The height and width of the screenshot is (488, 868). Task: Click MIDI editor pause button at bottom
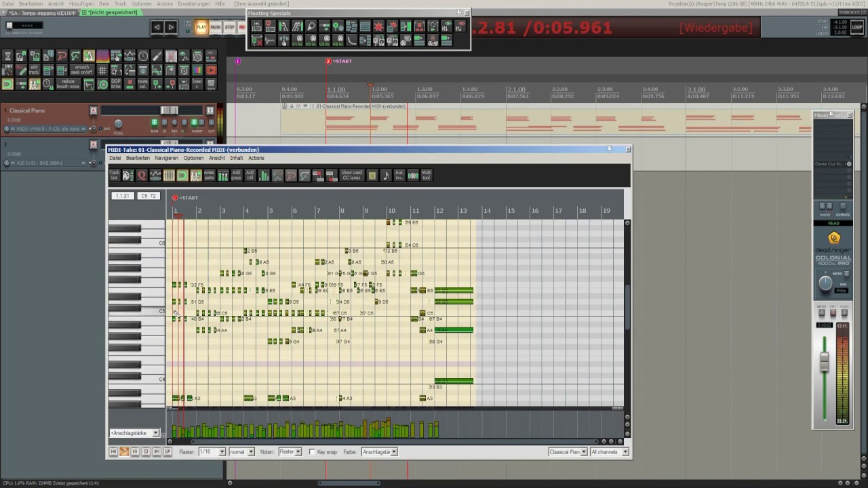(135, 451)
